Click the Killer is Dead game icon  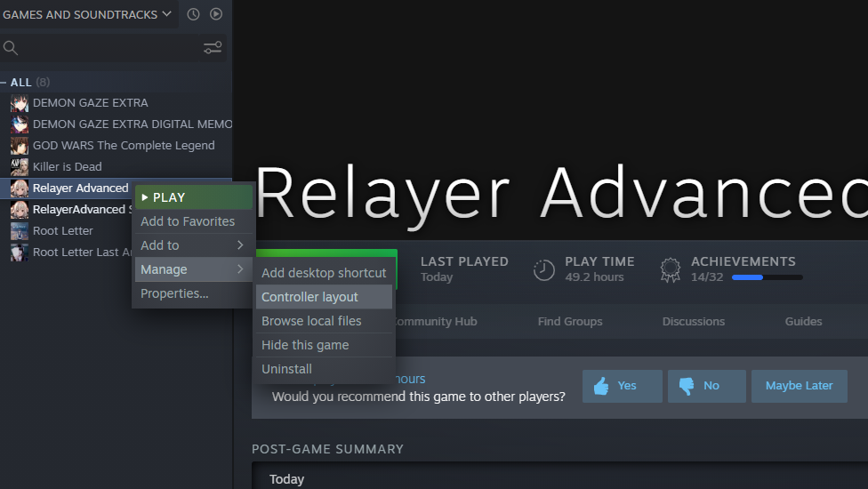(20, 166)
